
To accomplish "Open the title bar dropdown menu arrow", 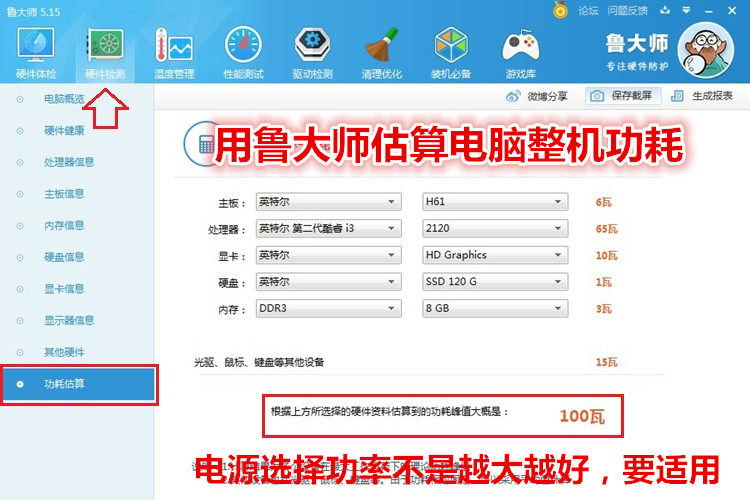I will pyautogui.click(x=686, y=10).
